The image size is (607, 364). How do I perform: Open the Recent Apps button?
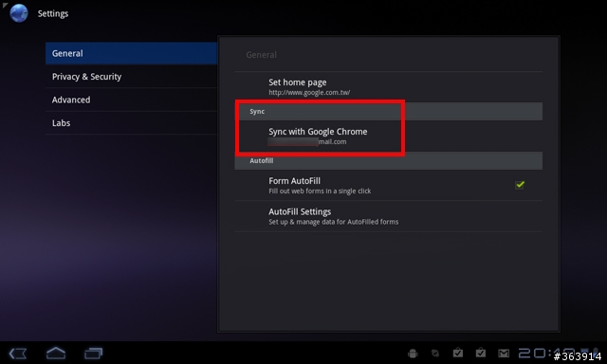tap(93, 354)
